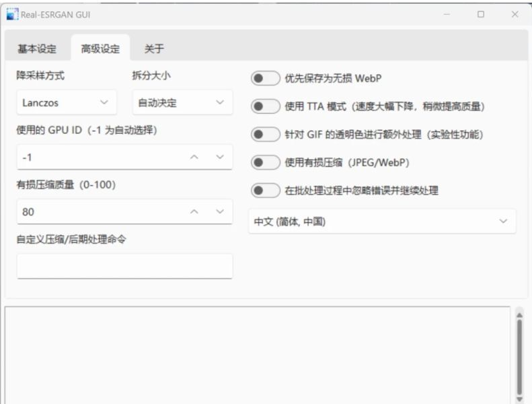Select the 高级设定 tab
Screen dimensions: 532x404
pos(100,48)
